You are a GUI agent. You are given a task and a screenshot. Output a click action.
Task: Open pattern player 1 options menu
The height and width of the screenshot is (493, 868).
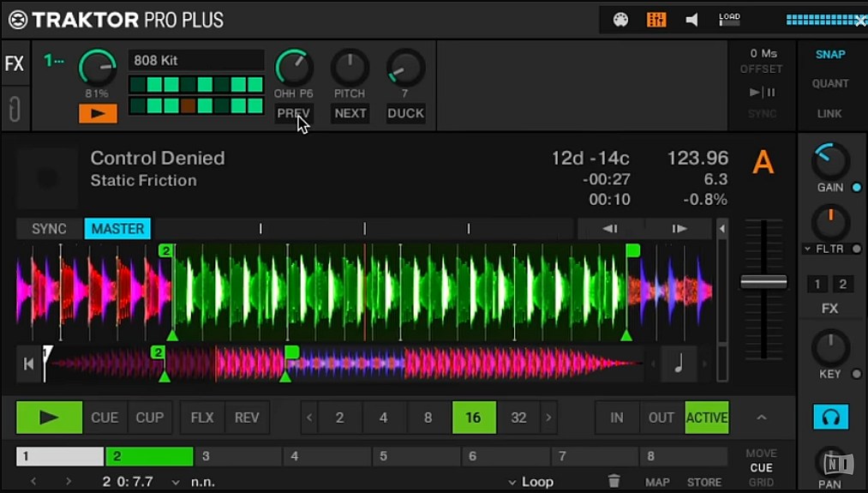point(54,60)
